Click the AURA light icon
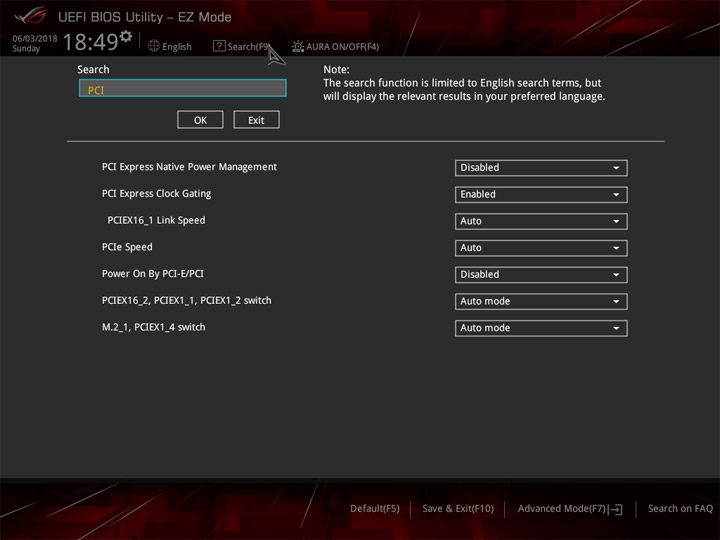 298,46
